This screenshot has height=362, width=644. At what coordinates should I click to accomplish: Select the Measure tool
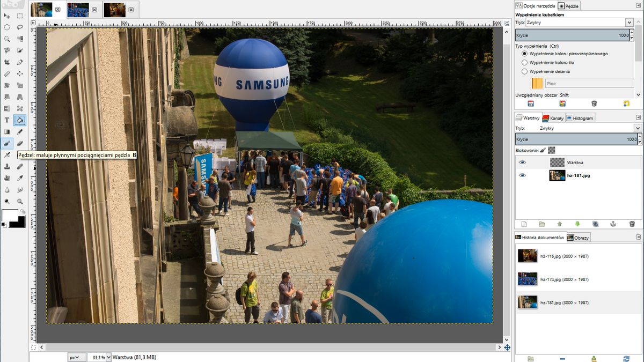tap(7, 73)
